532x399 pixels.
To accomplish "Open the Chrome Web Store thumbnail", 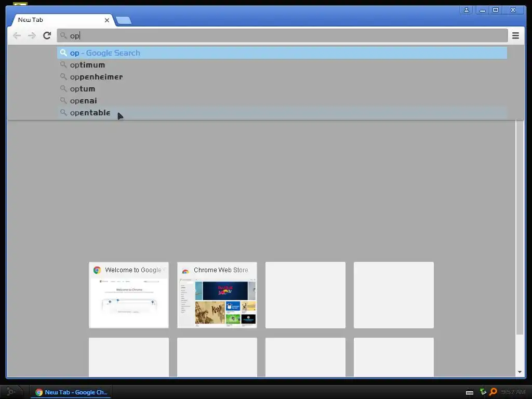I will pos(217,295).
